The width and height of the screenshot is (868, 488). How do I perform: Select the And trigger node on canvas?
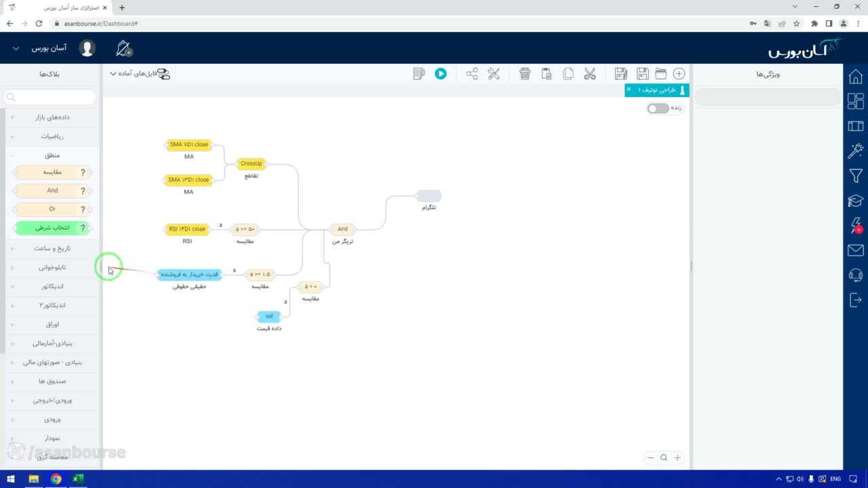tap(342, 229)
